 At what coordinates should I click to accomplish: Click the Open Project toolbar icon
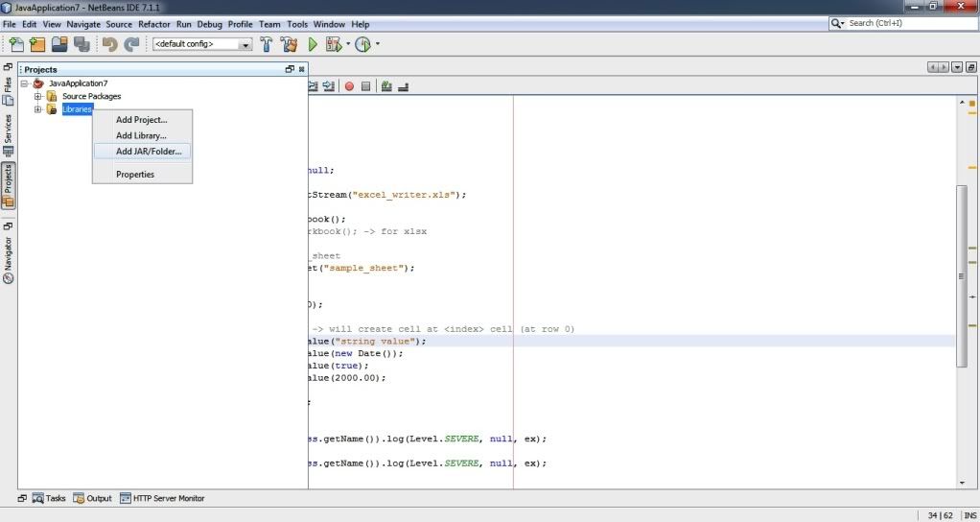pyautogui.click(x=60, y=44)
